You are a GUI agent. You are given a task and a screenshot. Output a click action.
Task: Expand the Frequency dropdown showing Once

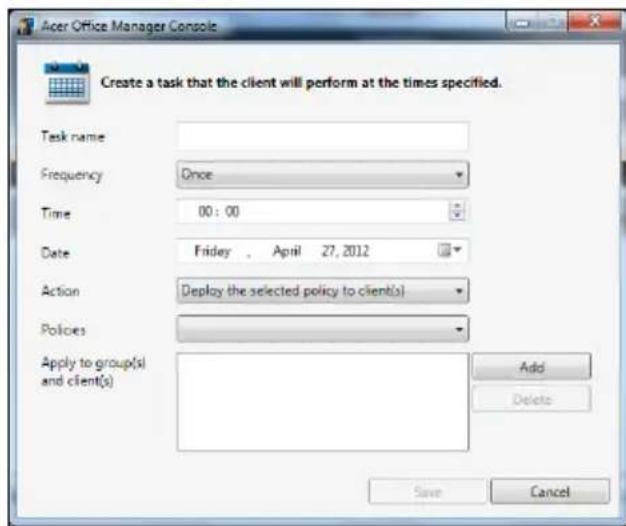[x=323, y=174]
